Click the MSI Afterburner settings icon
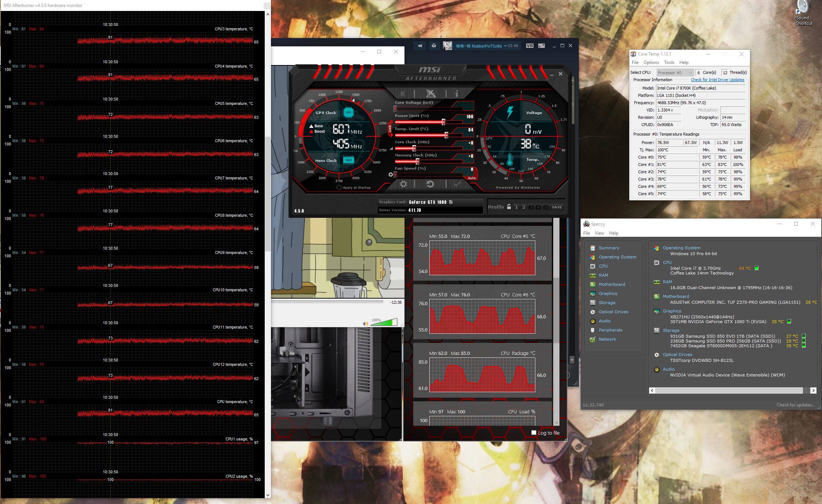The width and height of the screenshot is (822, 504). pyautogui.click(x=402, y=186)
